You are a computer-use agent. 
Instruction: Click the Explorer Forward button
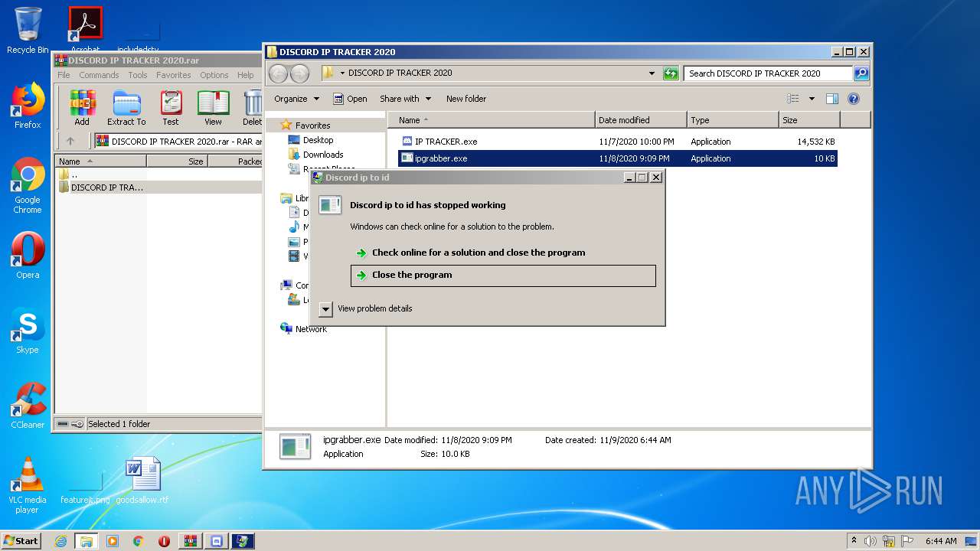tap(300, 73)
